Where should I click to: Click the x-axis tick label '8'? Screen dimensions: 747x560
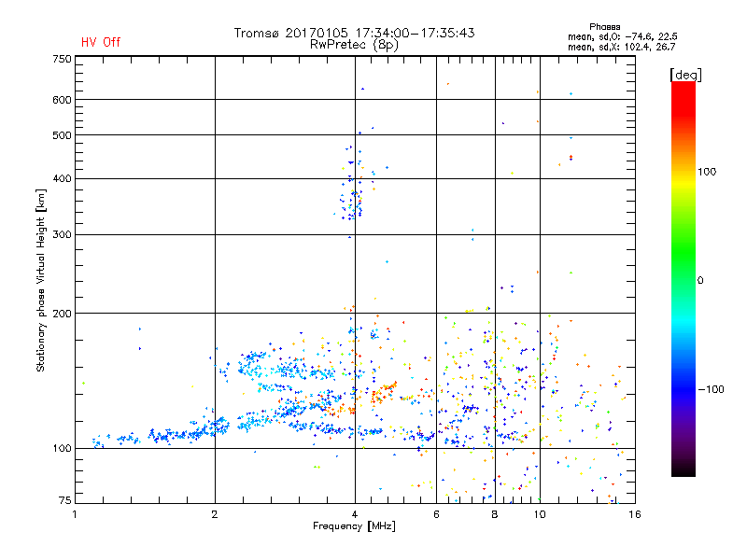(x=495, y=514)
